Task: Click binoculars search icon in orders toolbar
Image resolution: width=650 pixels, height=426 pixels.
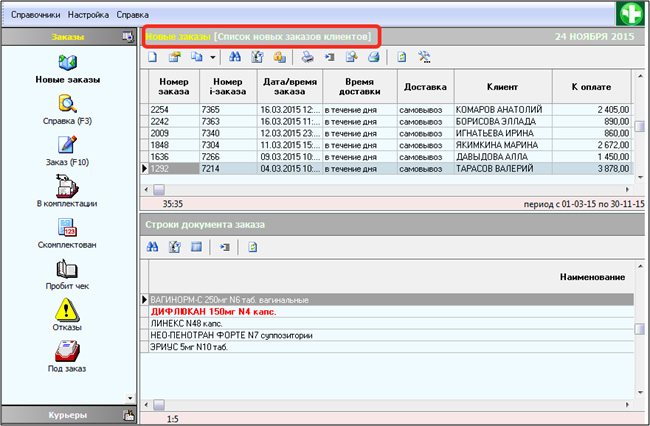Action: (236, 57)
